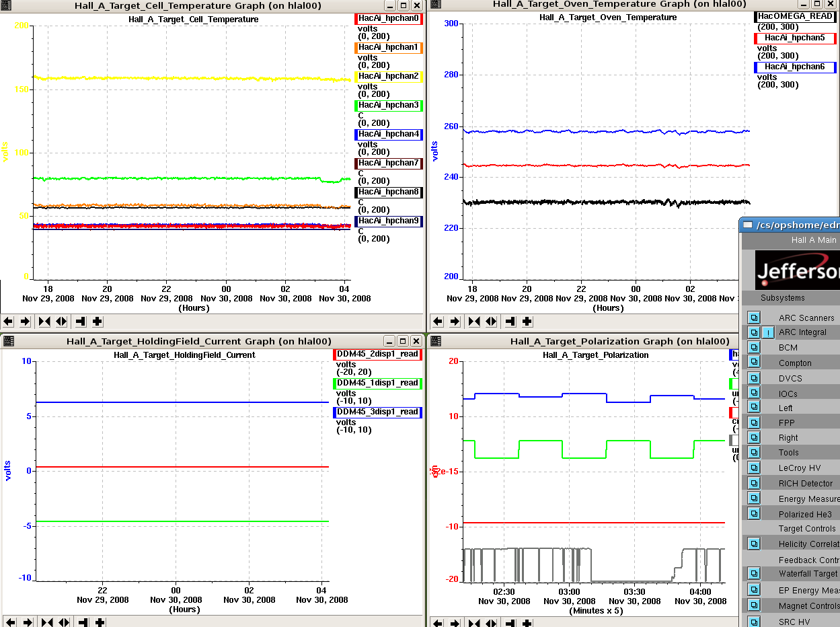840x627 pixels.
Task: Select the HacAi_hpchan3 legend entry
Action: pyautogui.click(x=389, y=106)
